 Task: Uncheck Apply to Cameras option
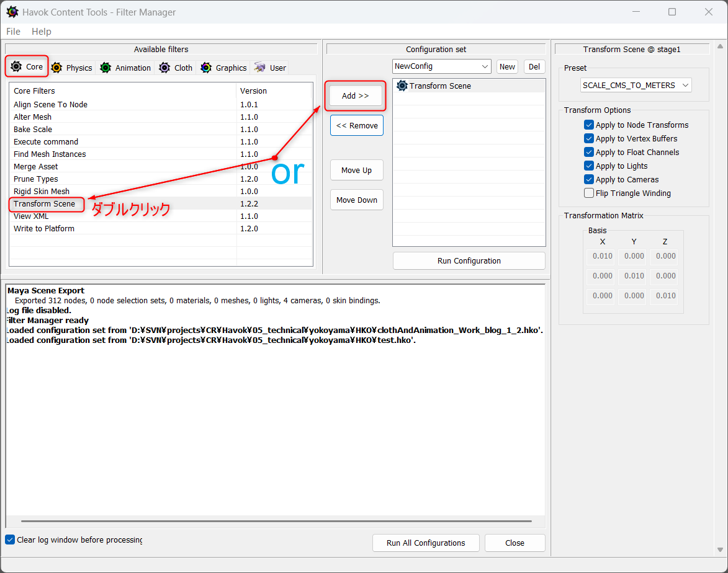pyautogui.click(x=589, y=180)
